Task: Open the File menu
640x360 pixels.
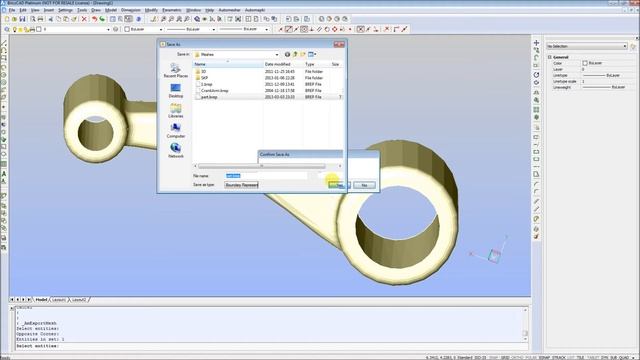Action: pyautogui.click(x=12, y=10)
